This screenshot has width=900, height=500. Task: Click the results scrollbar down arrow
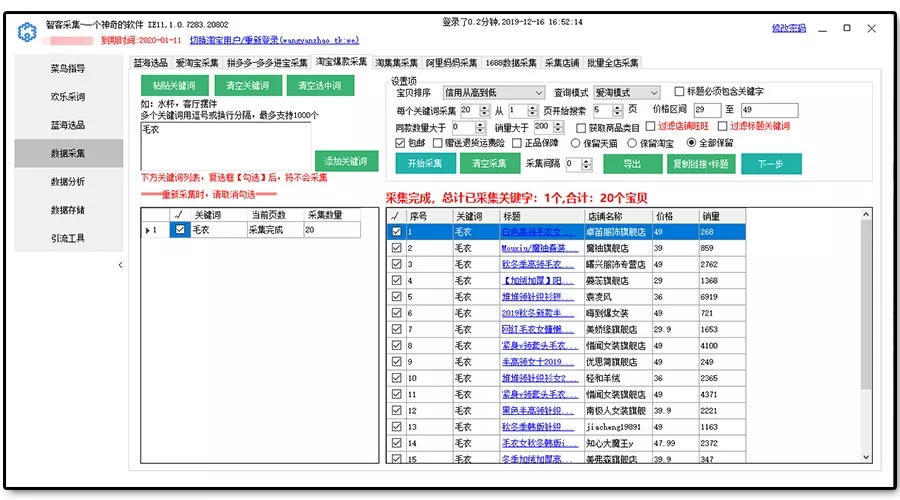866,458
